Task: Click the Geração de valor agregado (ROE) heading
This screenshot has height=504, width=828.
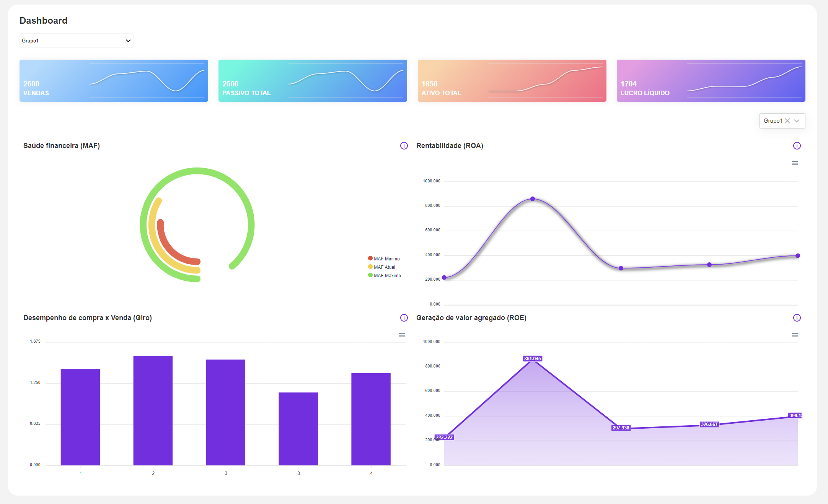Action: [x=471, y=318]
